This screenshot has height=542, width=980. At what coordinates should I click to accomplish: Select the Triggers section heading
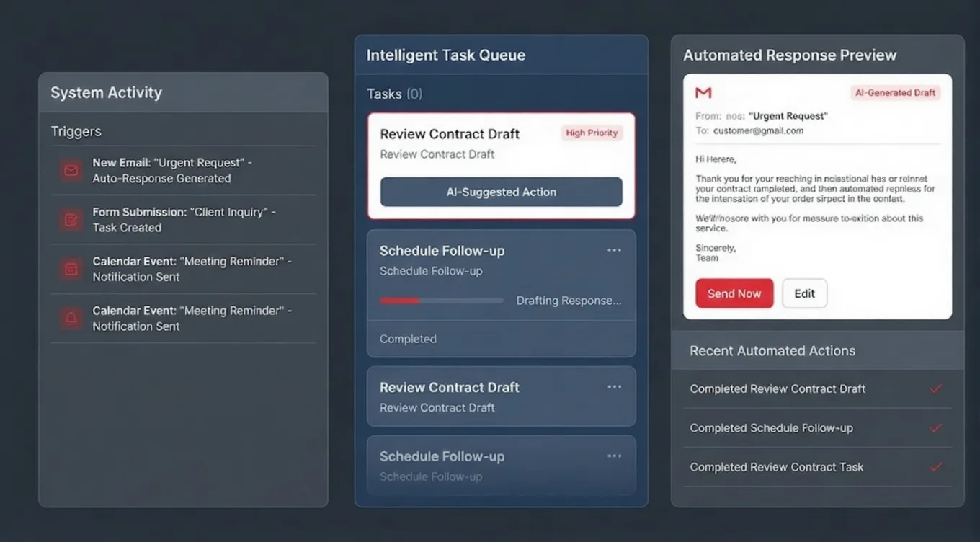click(76, 131)
